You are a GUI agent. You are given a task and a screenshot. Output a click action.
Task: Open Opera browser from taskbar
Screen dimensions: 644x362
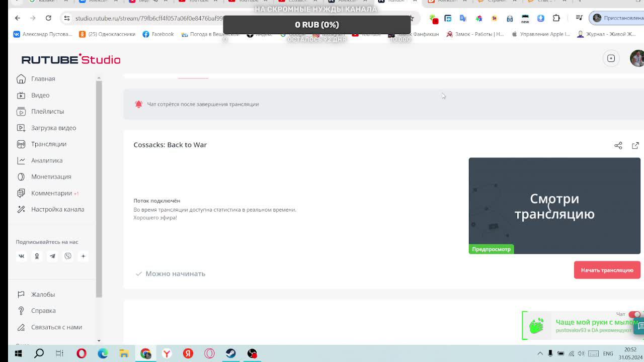(81, 353)
